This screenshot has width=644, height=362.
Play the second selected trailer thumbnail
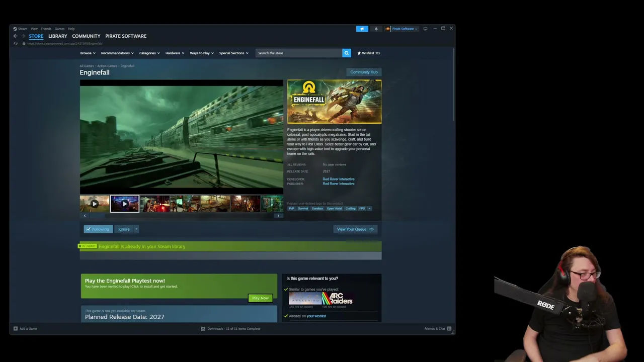click(x=125, y=204)
